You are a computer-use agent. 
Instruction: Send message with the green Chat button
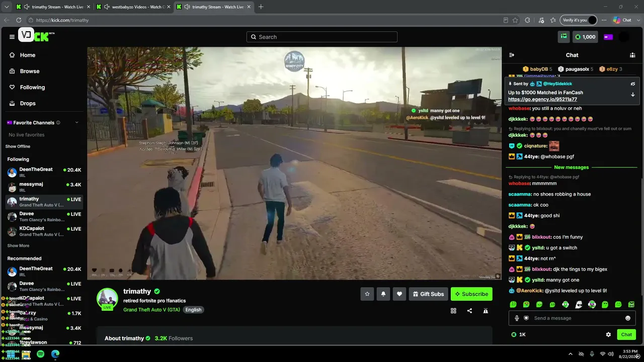point(626,334)
